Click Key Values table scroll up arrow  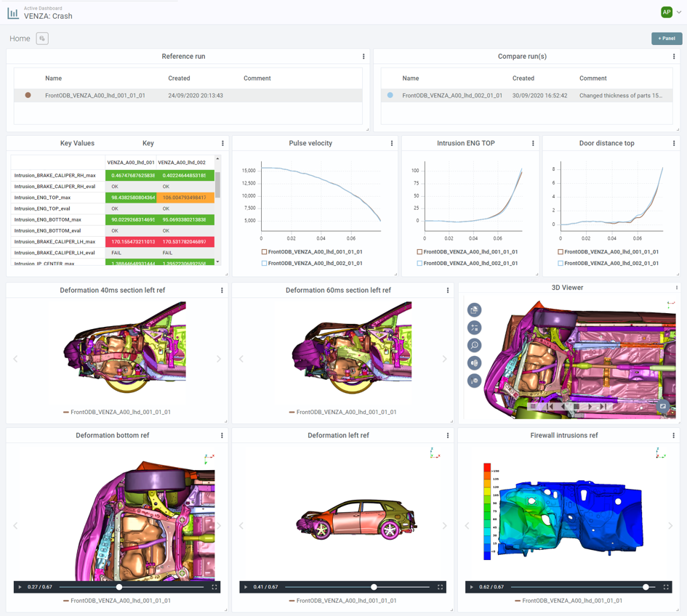point(218,158)
